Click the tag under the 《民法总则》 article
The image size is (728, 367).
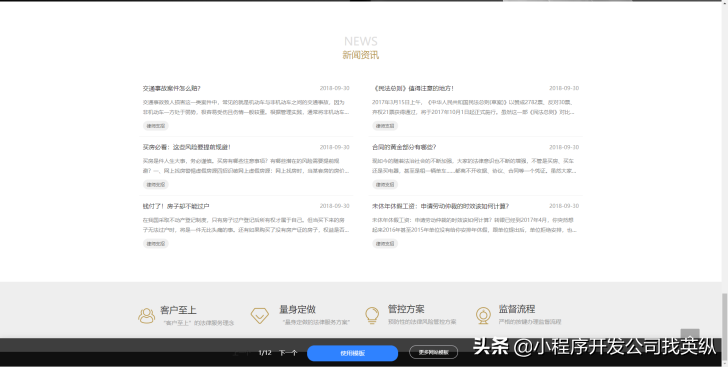[x=385, y=126]
